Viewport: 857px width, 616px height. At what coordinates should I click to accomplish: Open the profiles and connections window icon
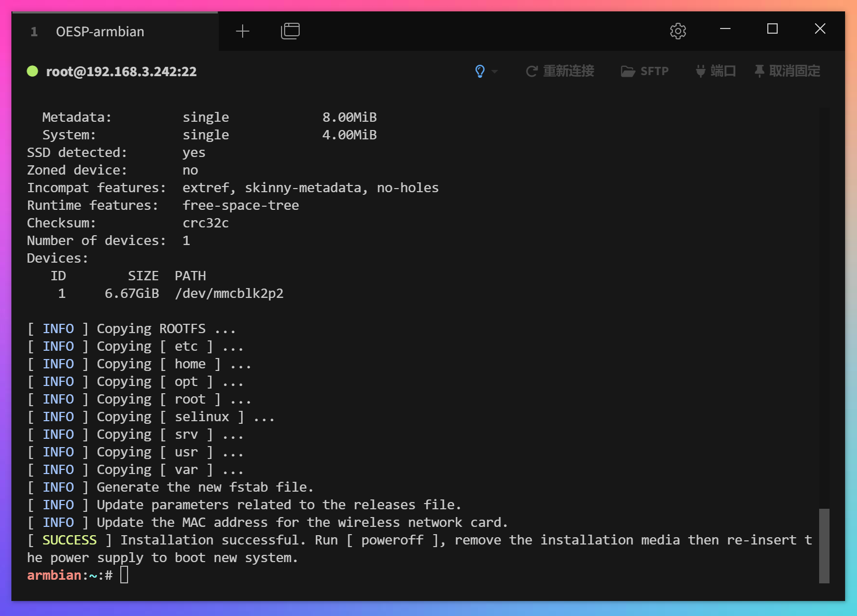[x=290, y=31]
